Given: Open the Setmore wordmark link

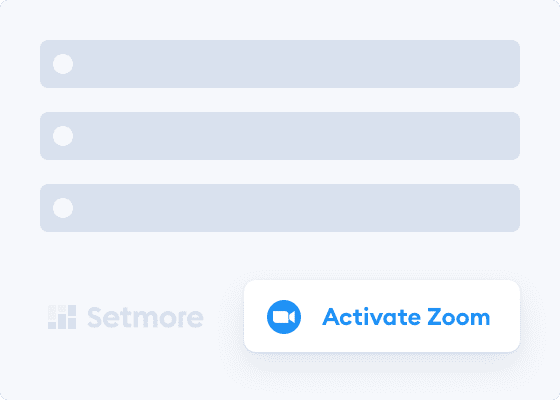Looking at the screenshot, I should pos(145,317).
